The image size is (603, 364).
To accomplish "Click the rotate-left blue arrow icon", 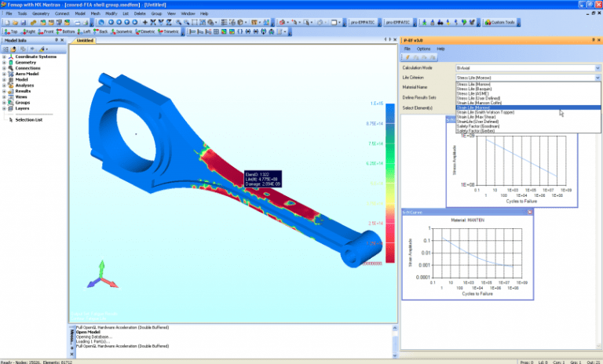I will [x=111, y=22].
